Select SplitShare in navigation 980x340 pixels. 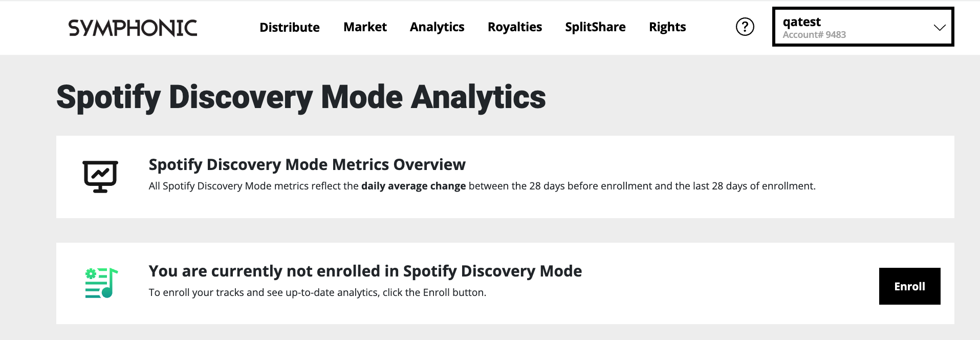click(595, 27)
